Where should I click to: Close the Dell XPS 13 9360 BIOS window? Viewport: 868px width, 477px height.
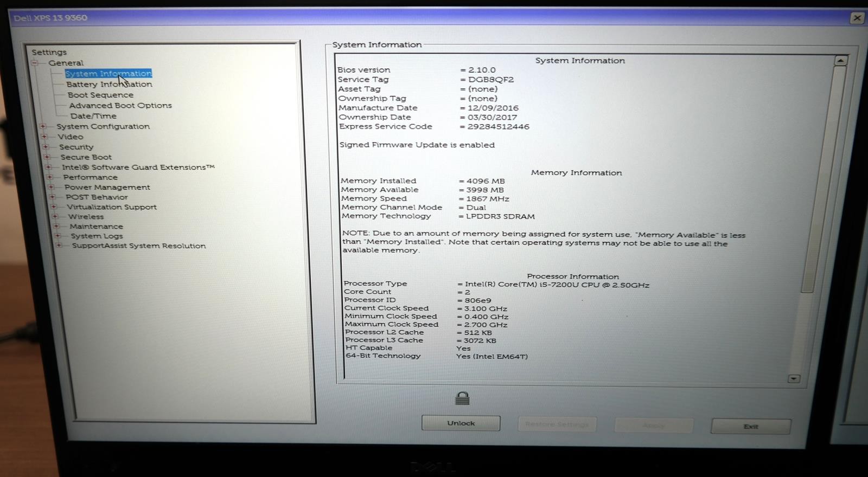857,18
